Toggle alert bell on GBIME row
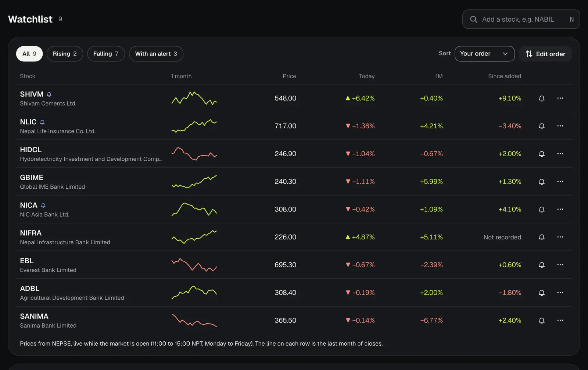The height and width of the screenshot is (370, 588). [542, 182]
